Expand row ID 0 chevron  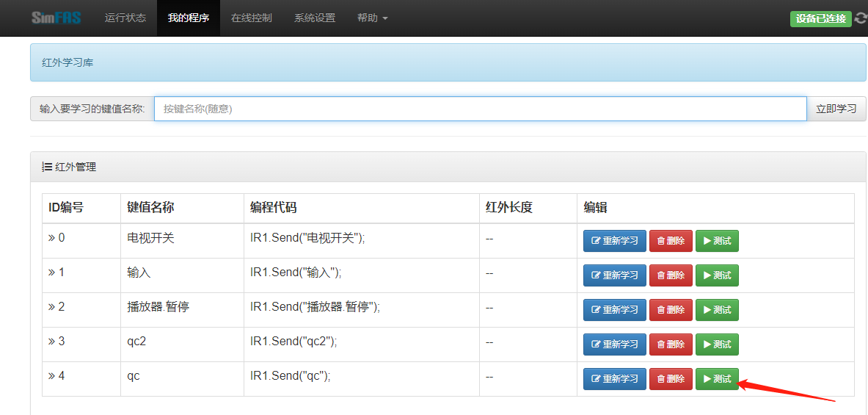click(x=53, y=238)
